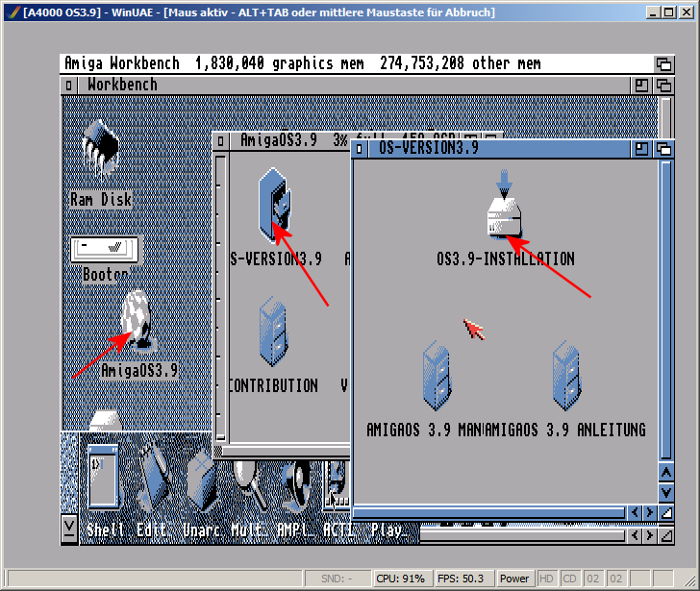Click the down arrow in OS-VERSION3.9 window
The width and height of the screenshot is (700, 591).
666,492
